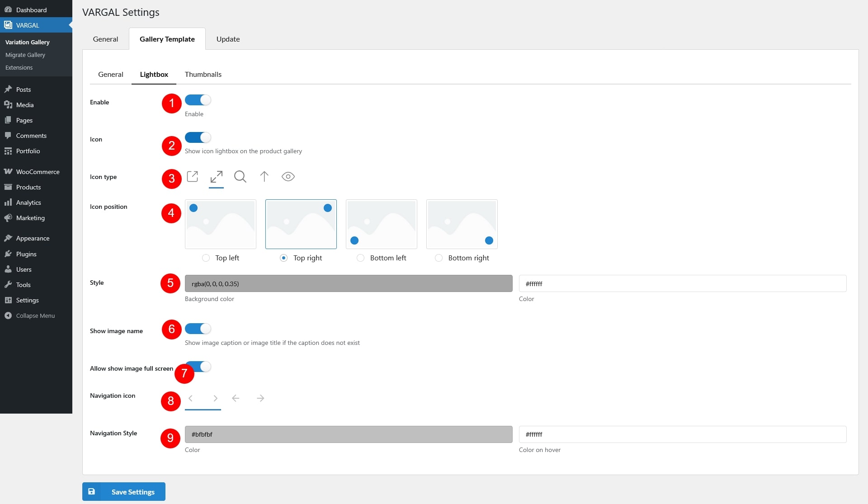Image resolution: width=868 pixels, height=504 pixels.
Task: Select the eye icon type
Action: click(288, 176)
